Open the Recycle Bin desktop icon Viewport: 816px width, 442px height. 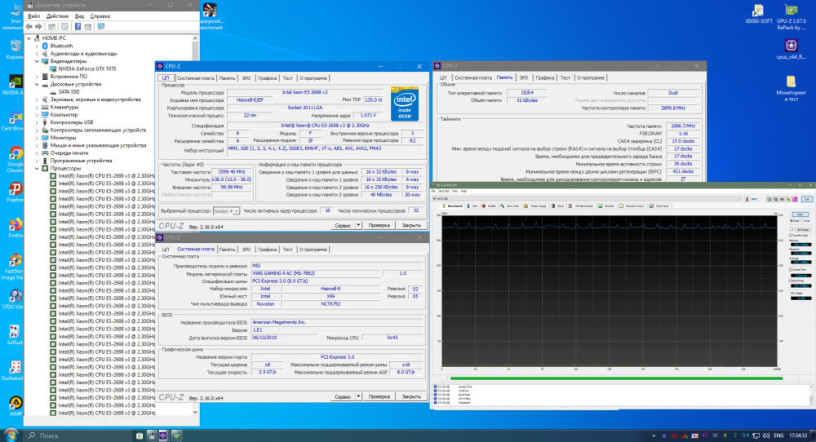tap(15, 49)
